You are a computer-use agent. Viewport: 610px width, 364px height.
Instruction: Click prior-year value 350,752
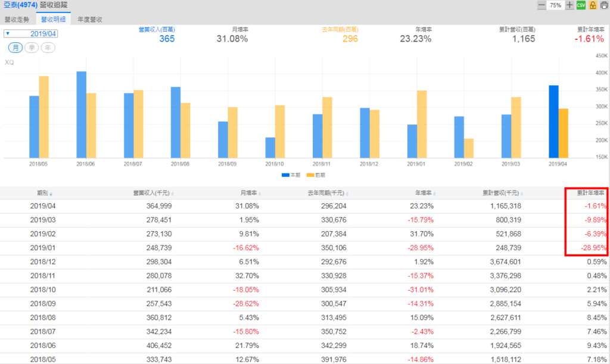coord(334,332)
